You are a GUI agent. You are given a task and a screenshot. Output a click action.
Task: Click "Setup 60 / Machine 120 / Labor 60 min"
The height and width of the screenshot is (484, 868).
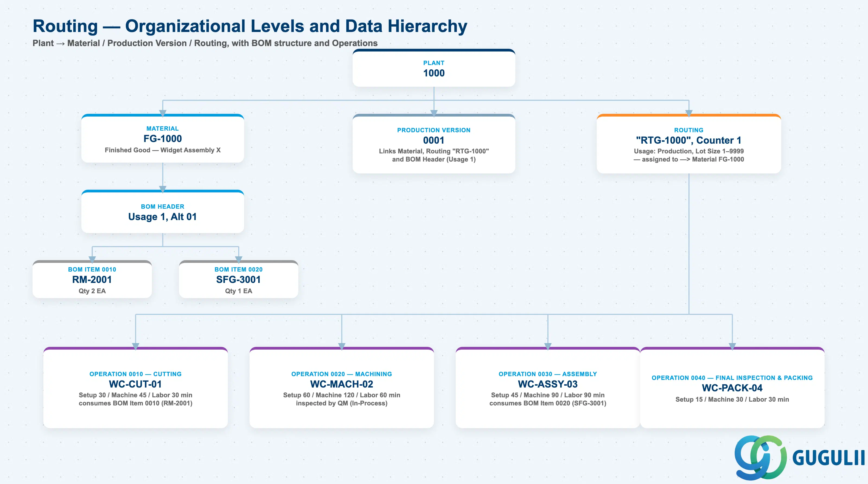pyautogui.click(x=342, y=395)
